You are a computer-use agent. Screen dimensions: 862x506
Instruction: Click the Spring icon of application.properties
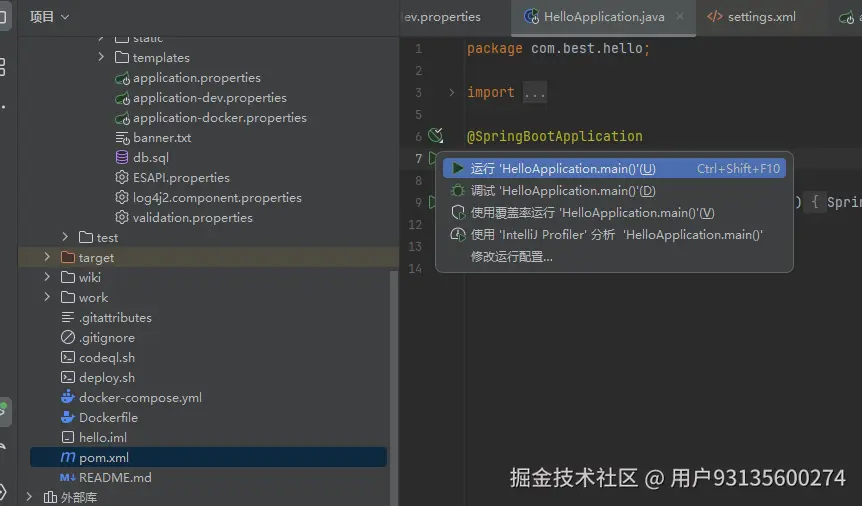pyautogui.click(x=122, y=78)
